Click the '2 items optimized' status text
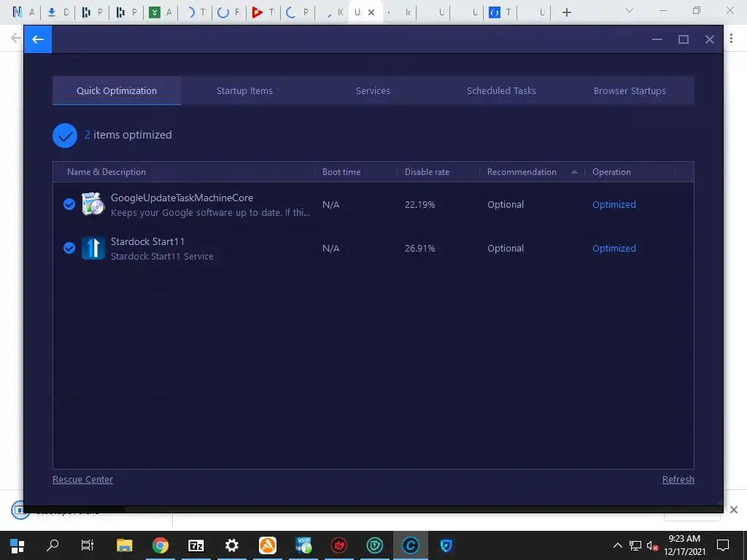Viewport: 747px width, 560px height. coord(128,135)
